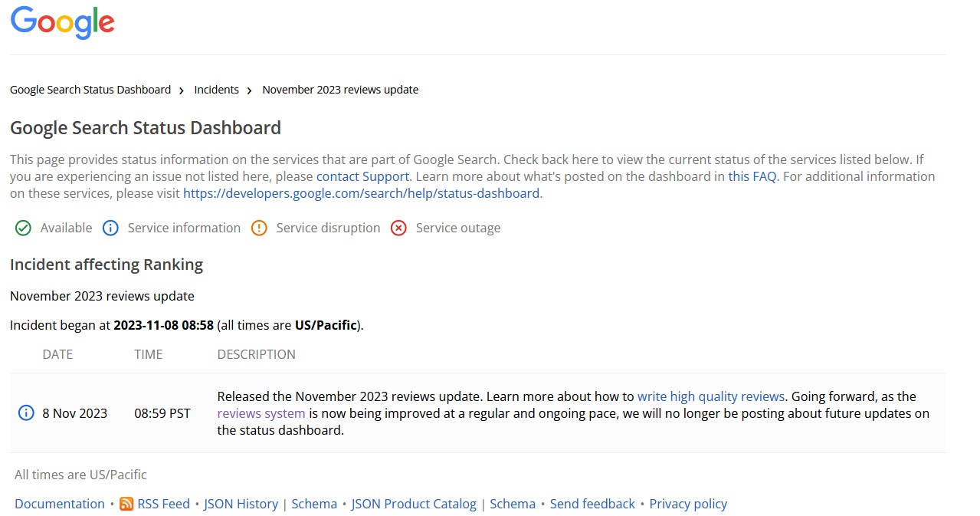The height and width of the screenshot is (516, 980).
Task: Follow the 'reviews system' link
Action: [261, 413]
